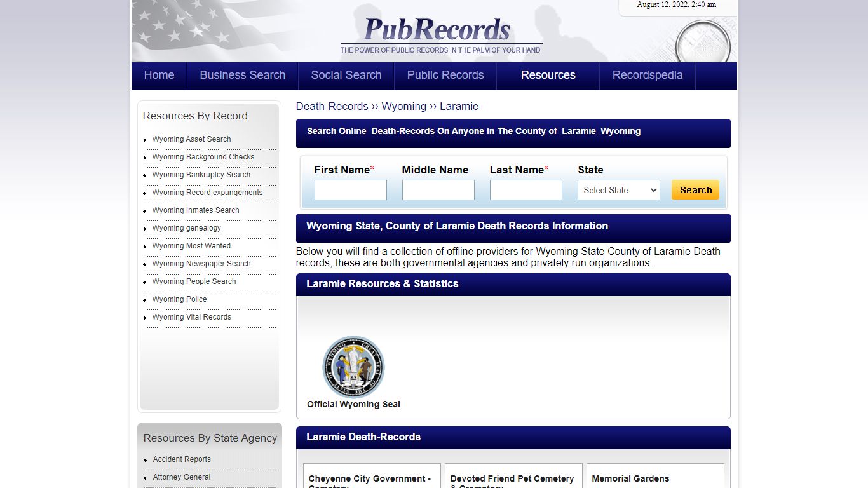The width and height of the screenshot is (868, 488).
Task: Click the magnifying glass header graphic
Action: click(x=703, y=41)
